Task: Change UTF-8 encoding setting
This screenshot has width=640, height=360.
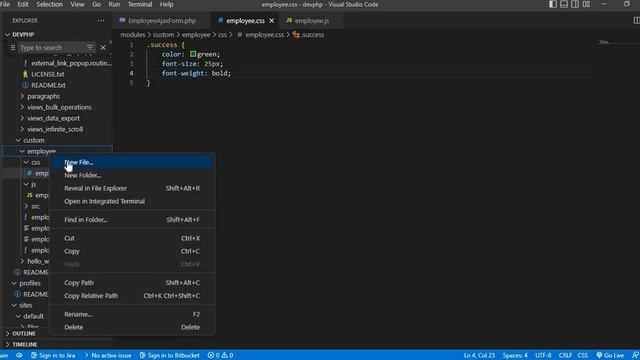Action: pos(543,356)
